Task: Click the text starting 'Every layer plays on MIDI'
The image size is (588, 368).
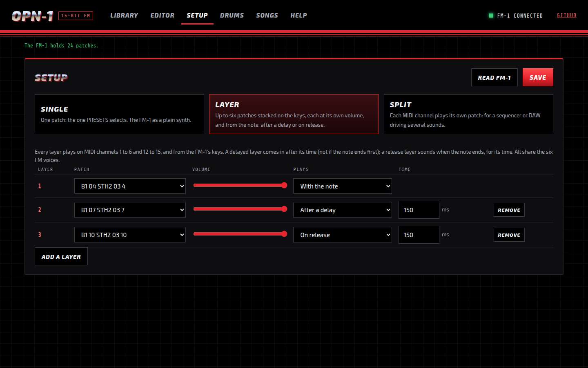Action: pos(294,156)
